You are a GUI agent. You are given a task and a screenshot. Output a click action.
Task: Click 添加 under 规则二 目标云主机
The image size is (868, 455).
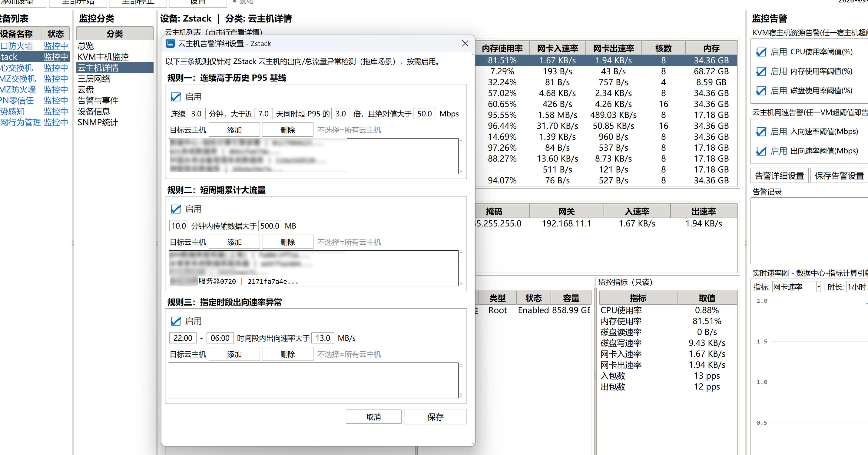pyautogui.click(x=234, y=242)
